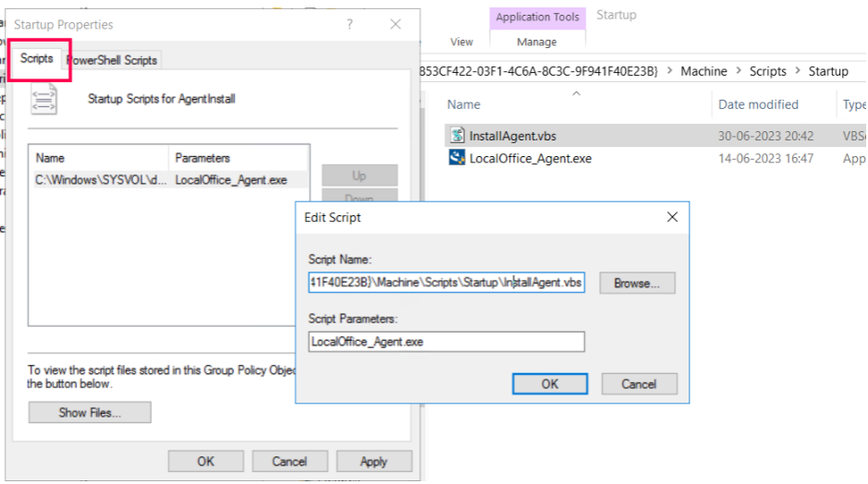The image size is (868, 484).
Task: Expand chevron after Machine in breadcrumb
Action: click(x=739, y=71)
